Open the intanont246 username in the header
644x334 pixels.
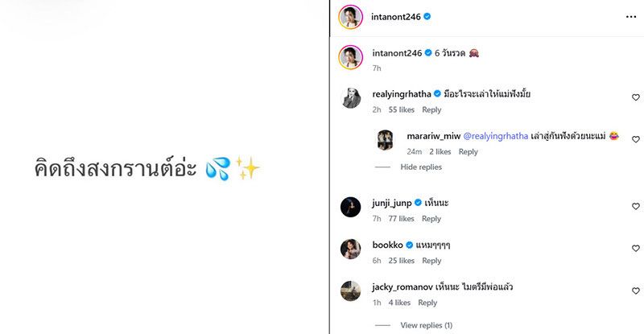pos(397,15)
